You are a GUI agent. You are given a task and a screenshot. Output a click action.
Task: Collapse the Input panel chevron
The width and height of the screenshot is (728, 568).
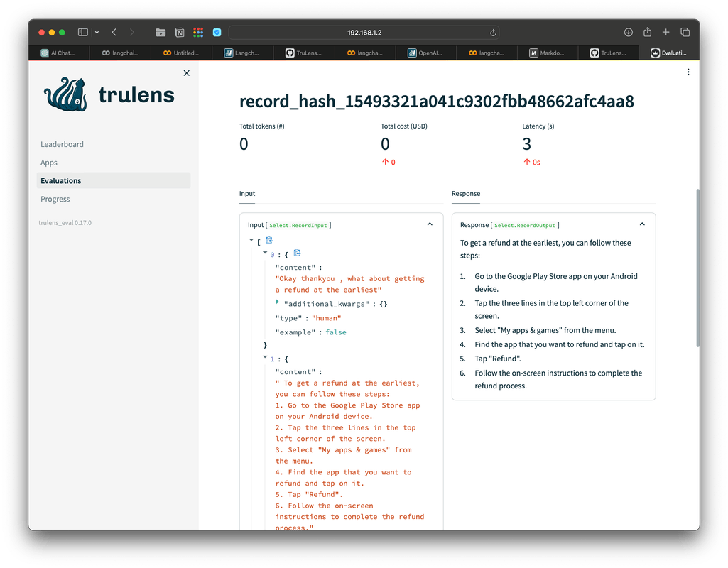click(430, 224)
